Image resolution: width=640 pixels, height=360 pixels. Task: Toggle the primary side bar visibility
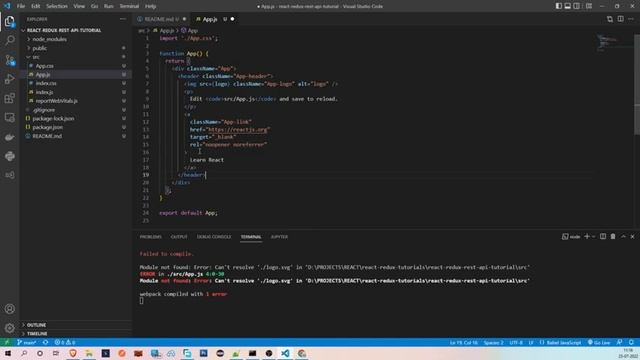coord(558,6)
